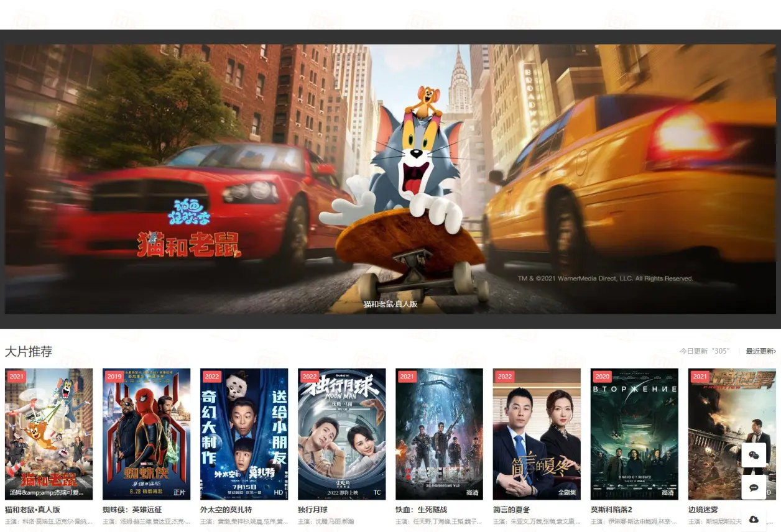Open the WeChat floating icon

pyautogui.click(x=754, y=455)
